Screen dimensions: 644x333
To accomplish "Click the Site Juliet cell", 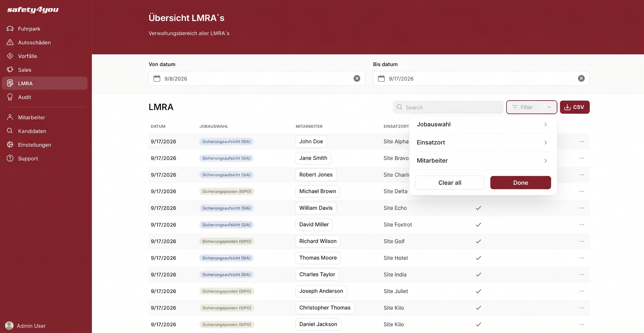I will [396, 291].
